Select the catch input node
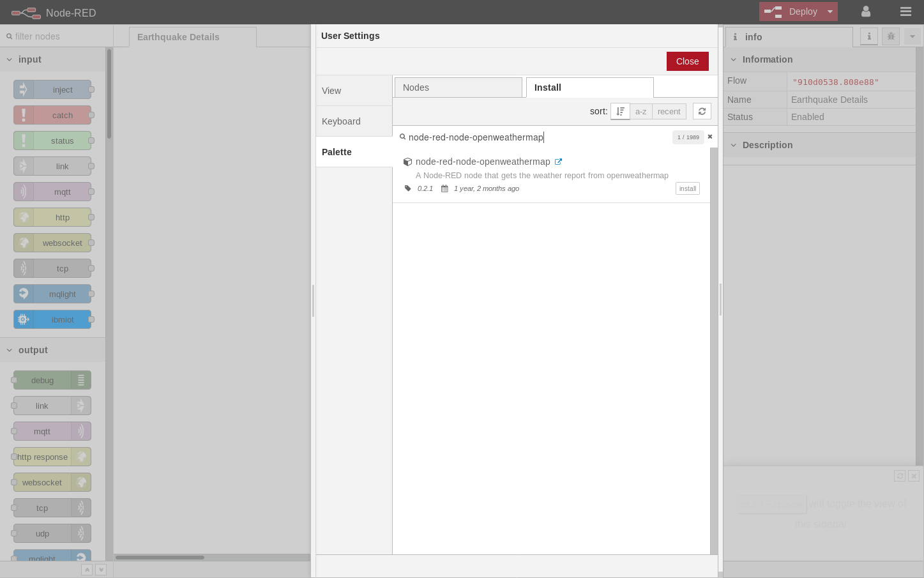 point(52,115)
